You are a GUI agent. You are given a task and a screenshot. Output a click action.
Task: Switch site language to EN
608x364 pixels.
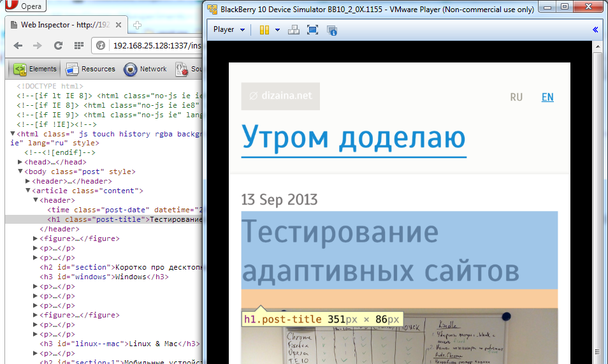pos(547,97)
